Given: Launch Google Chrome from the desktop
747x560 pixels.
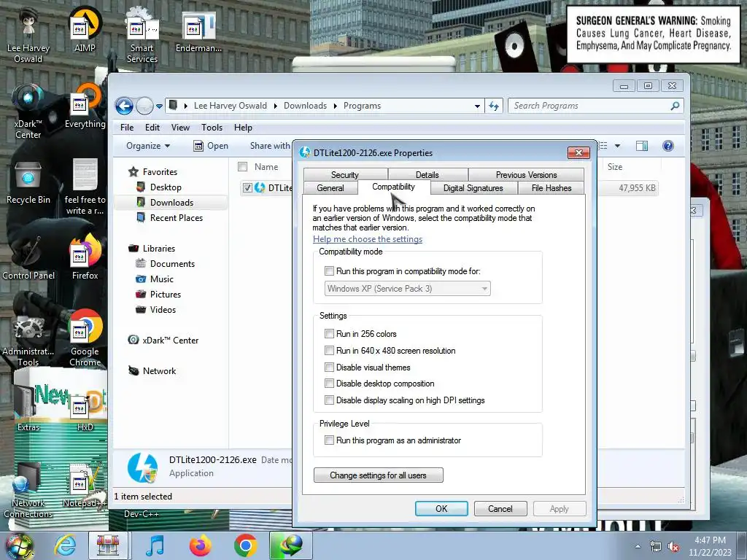Looking at the screenshot, I should [x=85, y=338].
